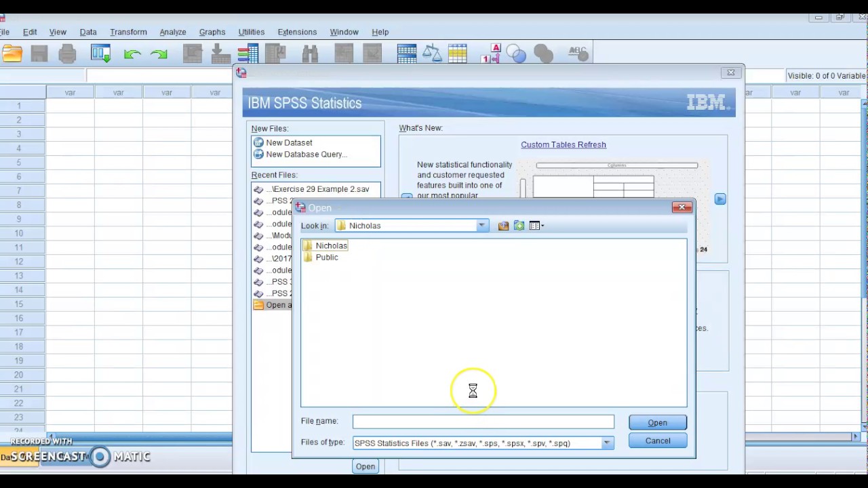This screenshot has height=488, width=868.
Task: Close the Open file dialog
Action: [x=682, y=207]
